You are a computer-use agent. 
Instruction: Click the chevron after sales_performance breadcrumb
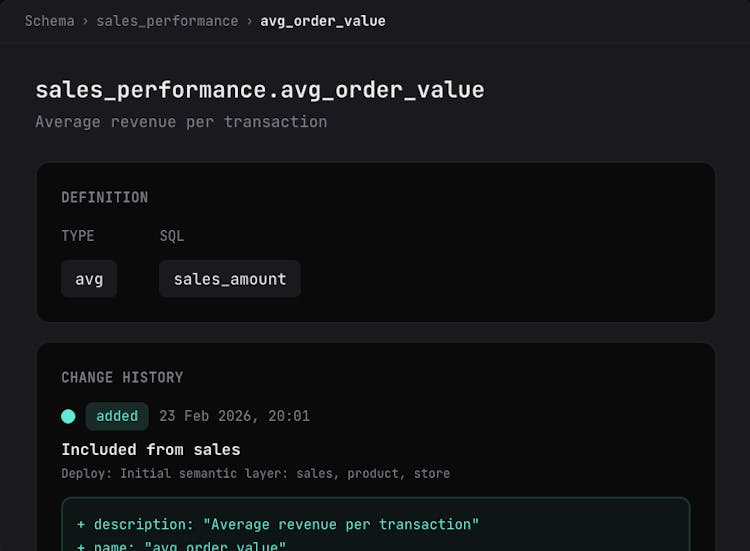[x=249, y=21]
